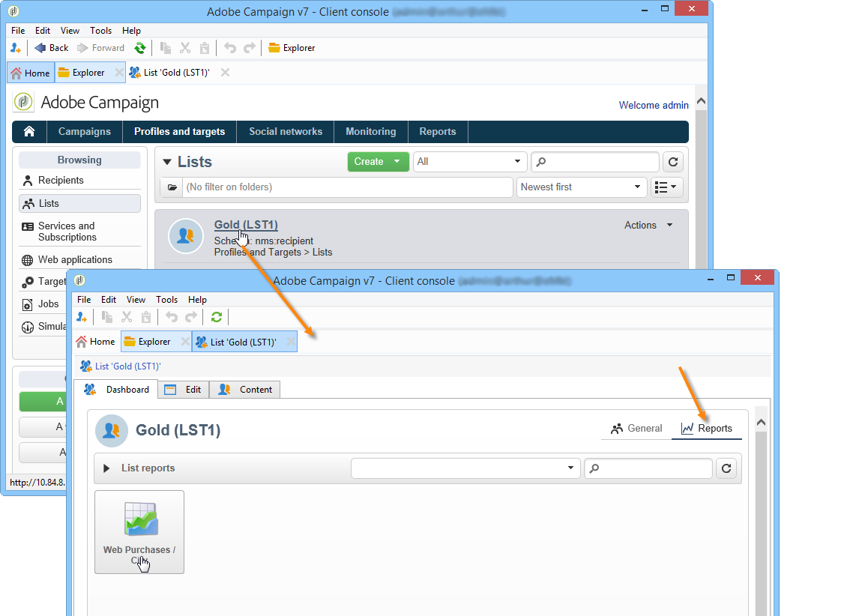
Task: Expand List reports section triangle
Action: coord(106,468)
